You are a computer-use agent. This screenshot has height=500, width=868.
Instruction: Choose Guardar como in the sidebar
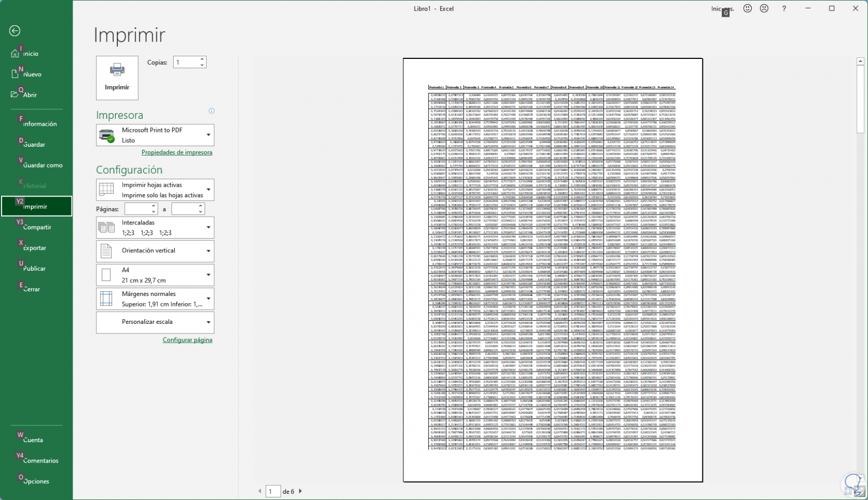(x=36, y=165)
